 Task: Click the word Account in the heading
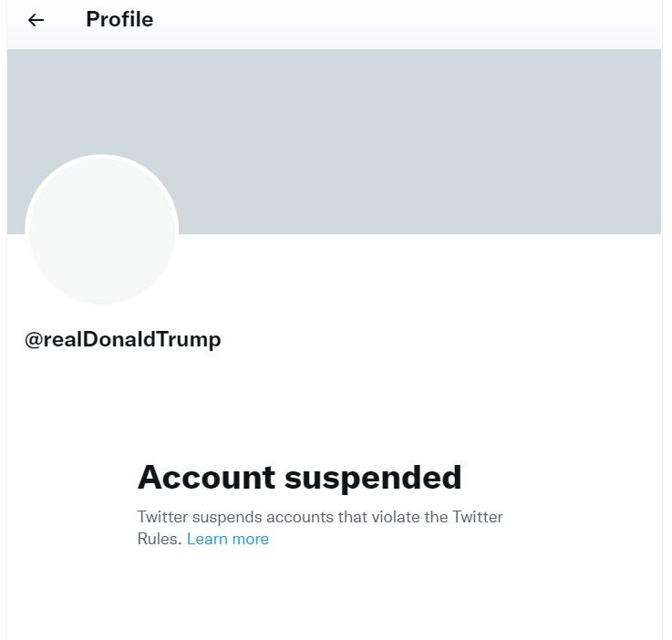(206, 477)
